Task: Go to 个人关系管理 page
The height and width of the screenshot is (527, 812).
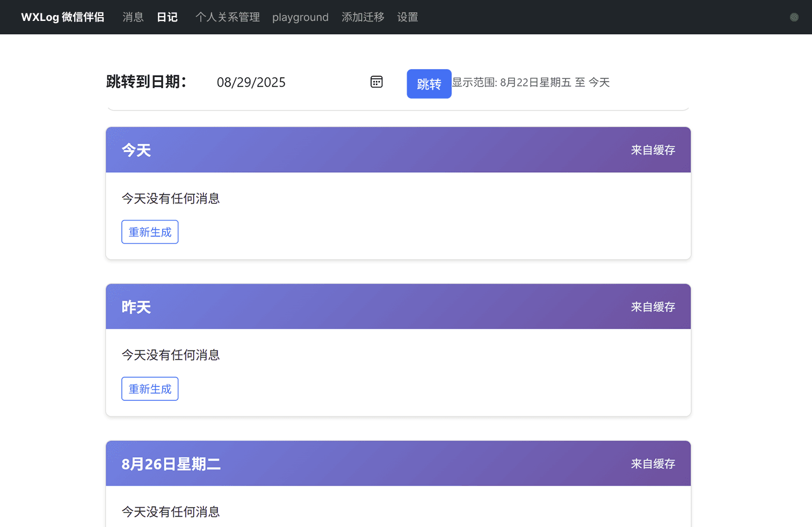Action: 227,17
